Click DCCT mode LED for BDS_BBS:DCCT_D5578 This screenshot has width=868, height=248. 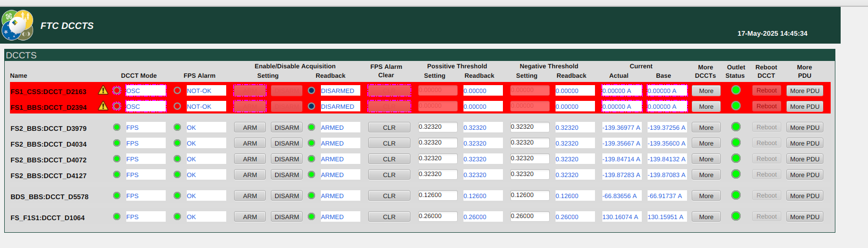tap(117, 195)
